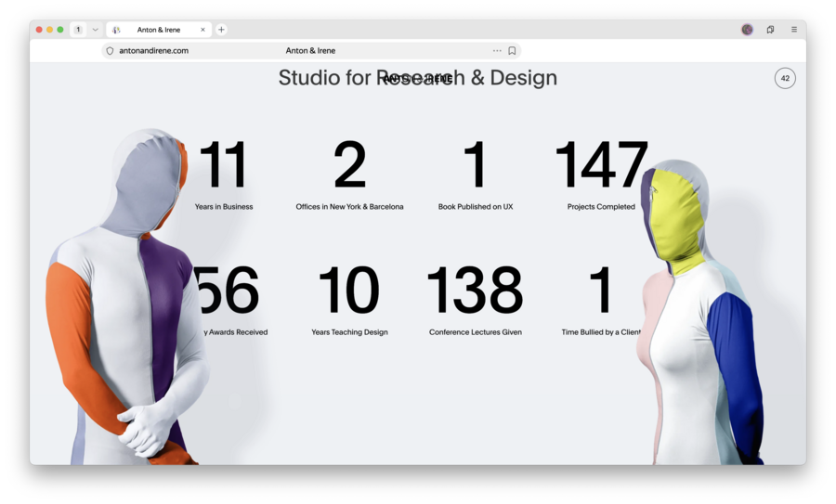Open the browser profile avatar
The image size is (836, 504).
coord(747,30)
